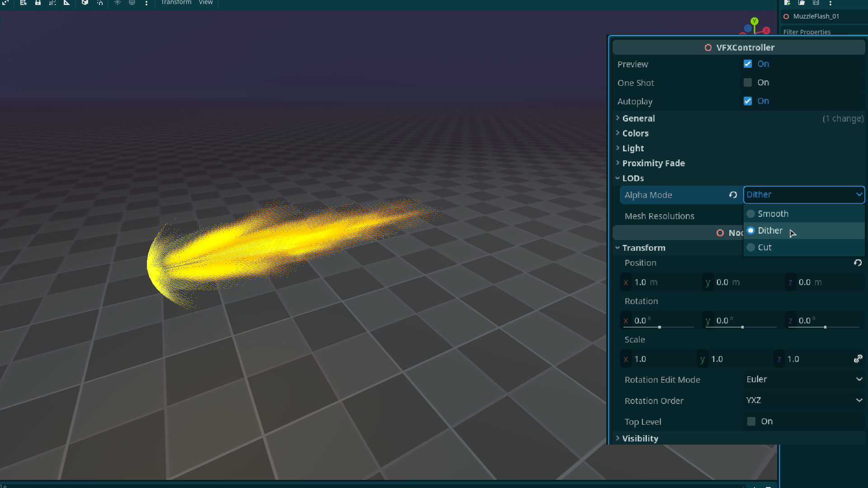Click the Y axis on the orientation gizmo
The width and height of the screenshot is (868, 488).
coord(754,21)
